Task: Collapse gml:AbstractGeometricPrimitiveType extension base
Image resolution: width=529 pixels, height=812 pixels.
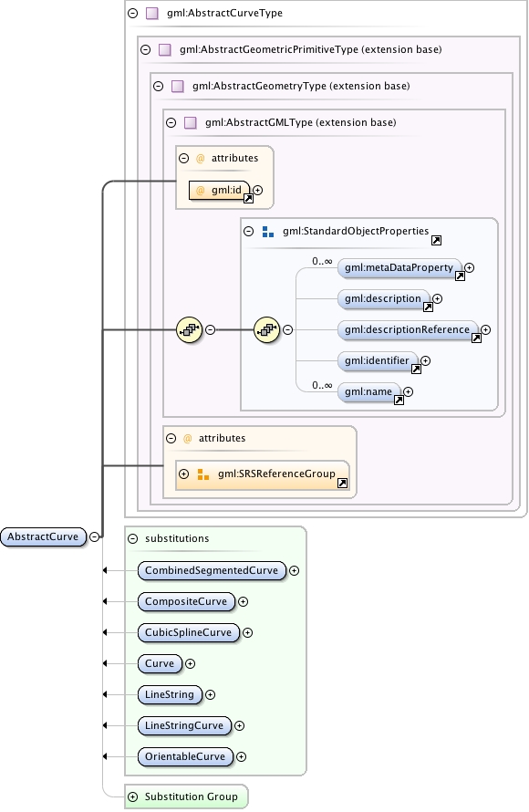Action: tap(145, 49)
